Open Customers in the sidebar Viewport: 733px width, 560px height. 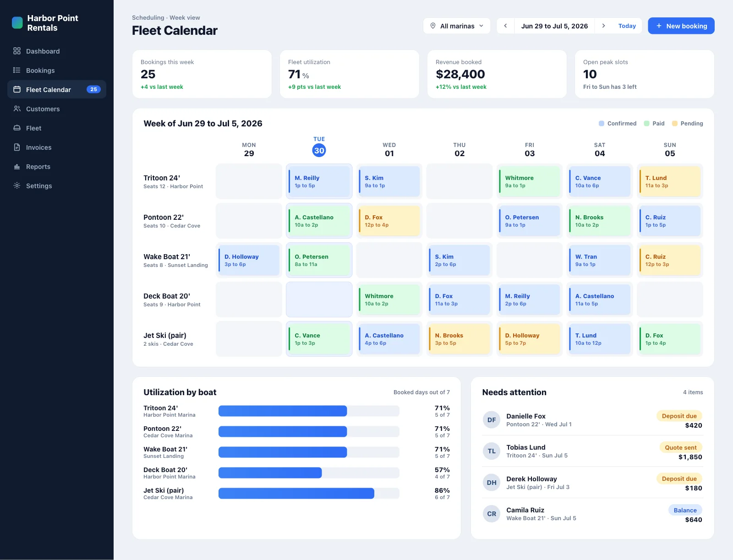coord(57,109)
